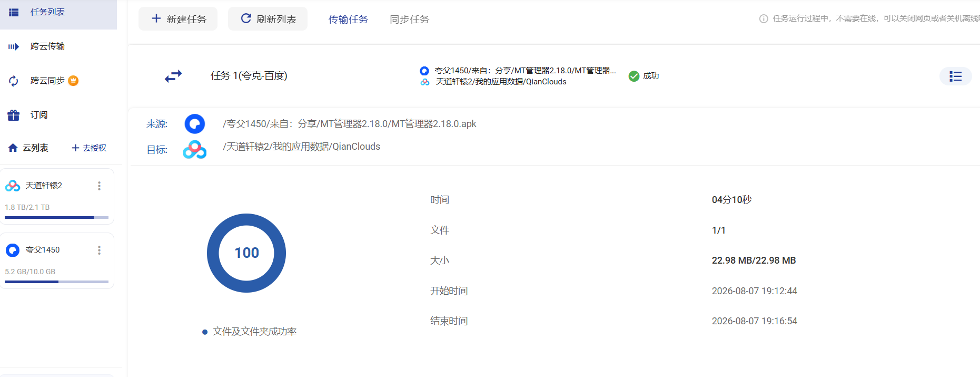Open the 天道轩辕2 cloud options menu
The image size is (980, 377).
click(99, 186)
